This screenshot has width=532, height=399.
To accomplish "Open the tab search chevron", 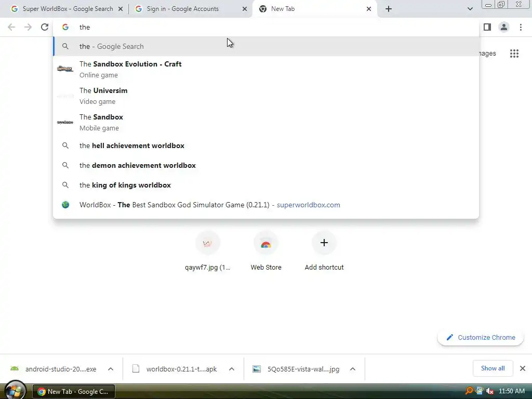I will point(470,9).
